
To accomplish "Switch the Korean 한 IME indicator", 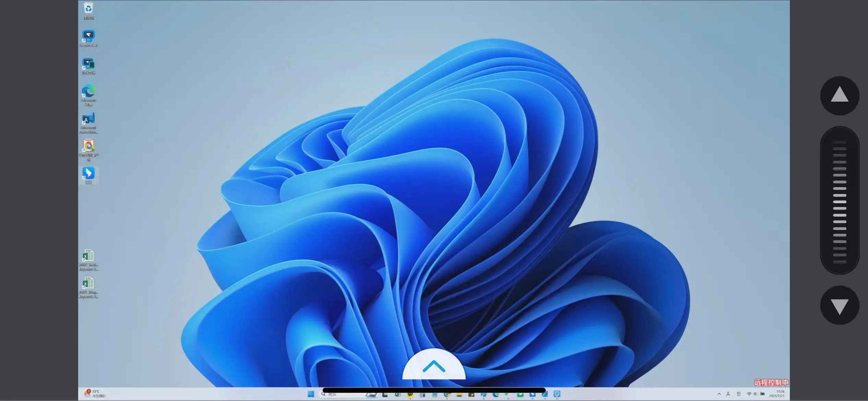I will point(738,394).
